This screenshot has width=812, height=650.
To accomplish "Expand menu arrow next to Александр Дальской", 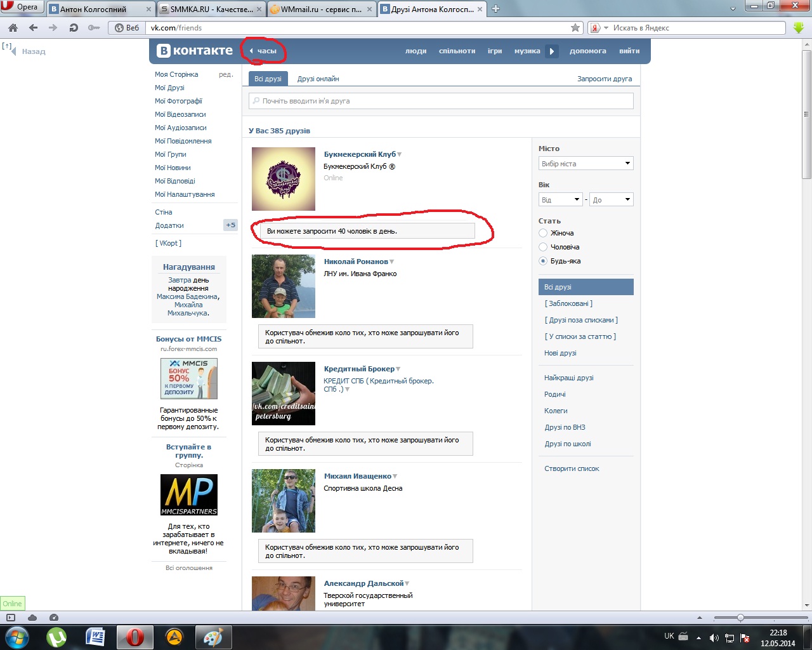I will coord(407,583).
